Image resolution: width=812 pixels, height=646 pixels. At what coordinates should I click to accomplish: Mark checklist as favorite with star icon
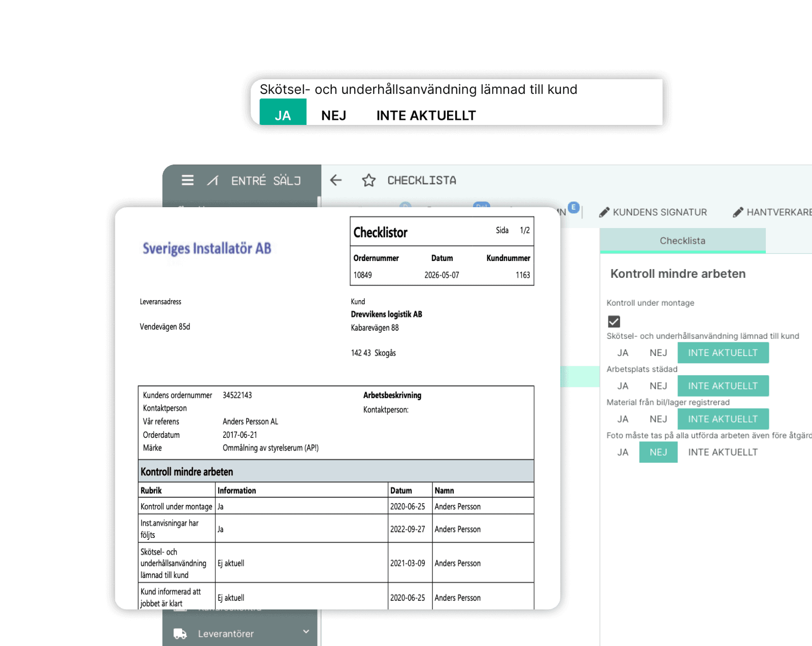(x=369, y=180)
